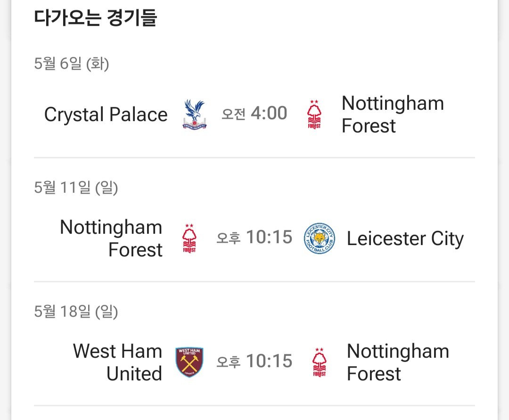This screenshot has height=420, width=509.
Task: Open the May 18 오후 10:15 match details
Action: click(254, 361)
